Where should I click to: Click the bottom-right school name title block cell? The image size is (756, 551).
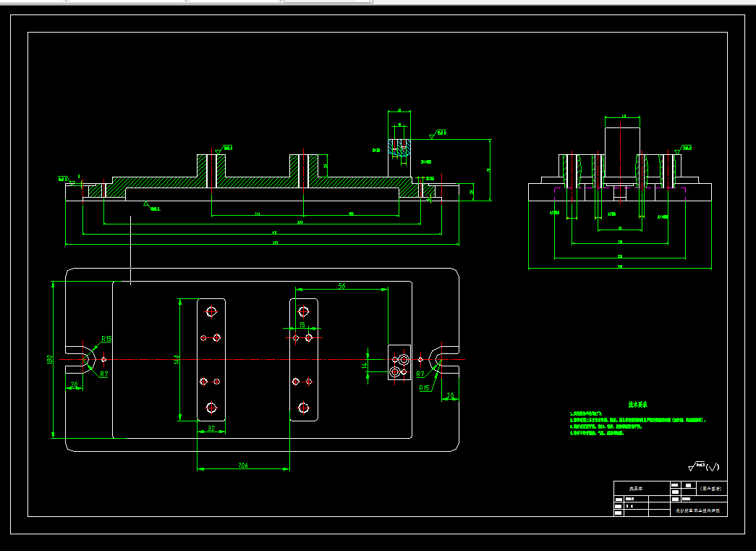pos(699,510)
